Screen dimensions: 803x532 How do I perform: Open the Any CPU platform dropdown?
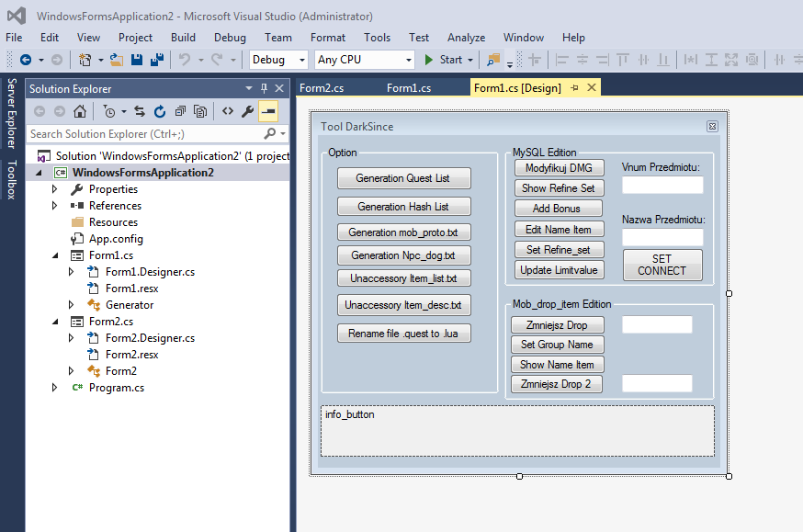409,60
